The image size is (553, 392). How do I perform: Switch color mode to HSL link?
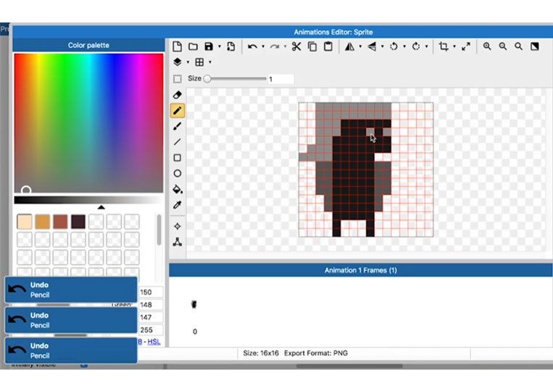(x=154, y=341)
